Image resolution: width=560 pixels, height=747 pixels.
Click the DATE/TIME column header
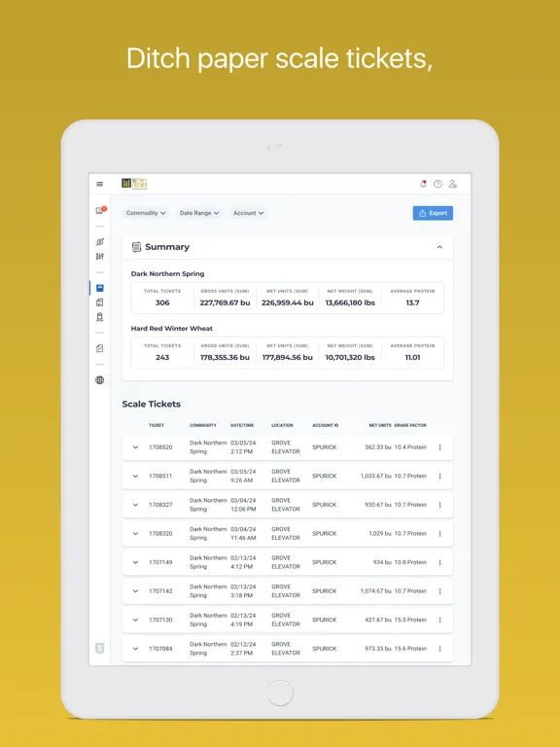pyautogui.click(x=242, y=425)
